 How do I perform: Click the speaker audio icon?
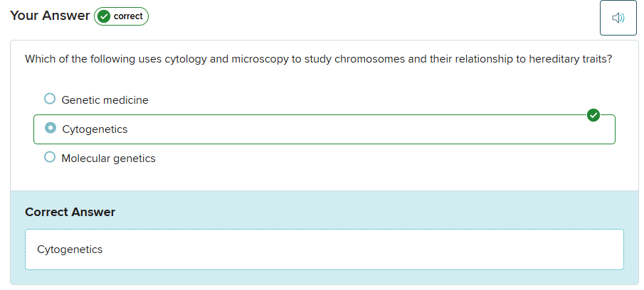click(x=618, y=18)
